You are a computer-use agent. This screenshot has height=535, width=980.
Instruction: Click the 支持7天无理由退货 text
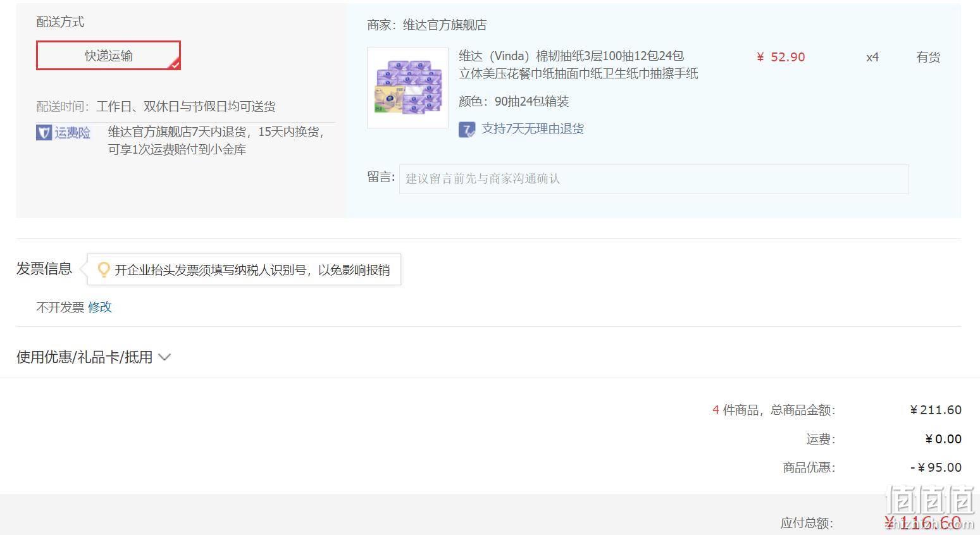pos(533,129)
